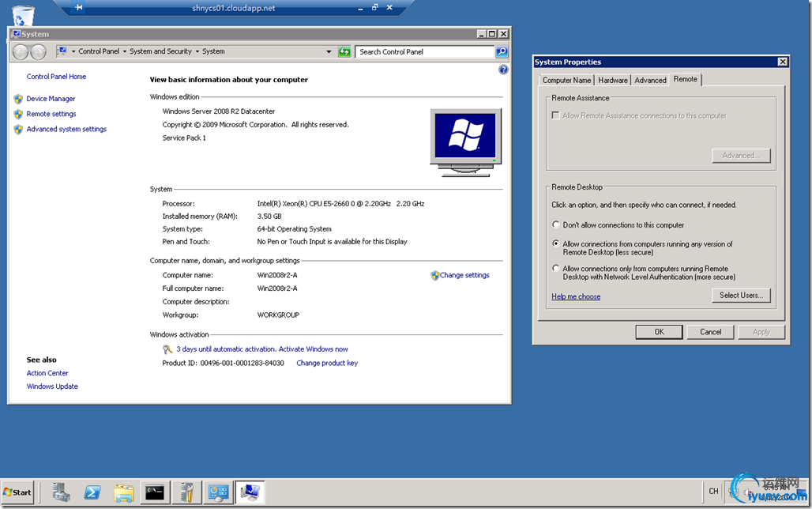The height and width of the screenshot is (509, 812).
Task: Go forward in the System window
Action: [38, 52]
